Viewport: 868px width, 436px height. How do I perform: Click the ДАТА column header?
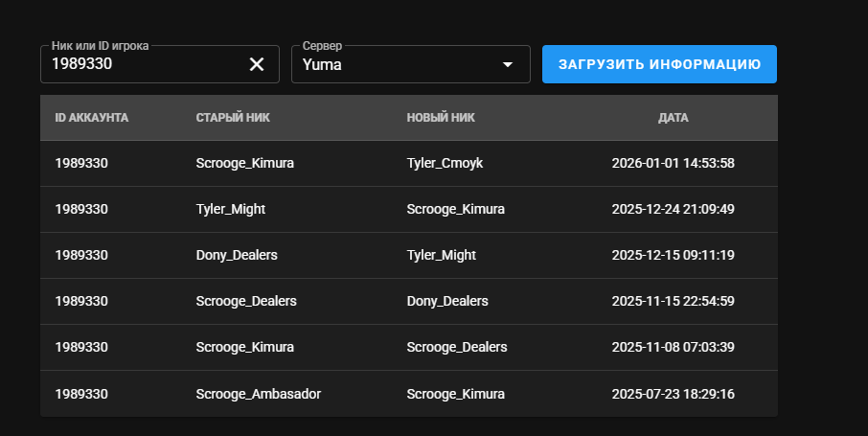pos(673,118)
